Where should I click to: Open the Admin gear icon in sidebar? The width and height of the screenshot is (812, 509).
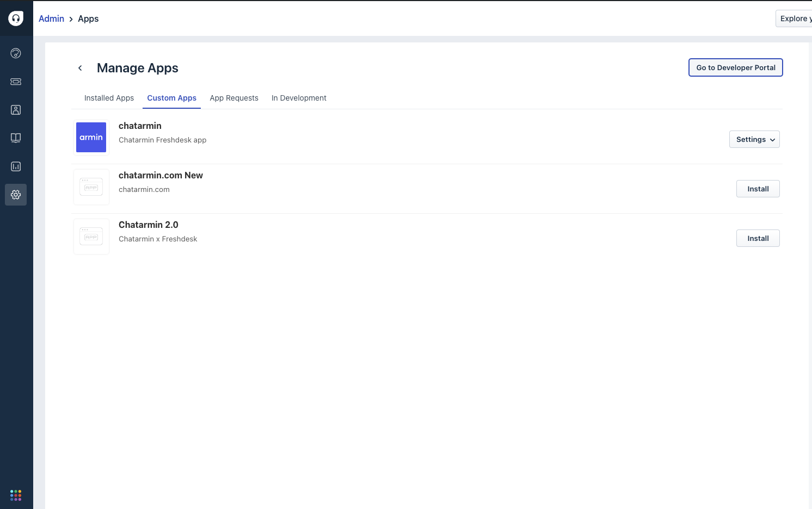pos(16,195)
